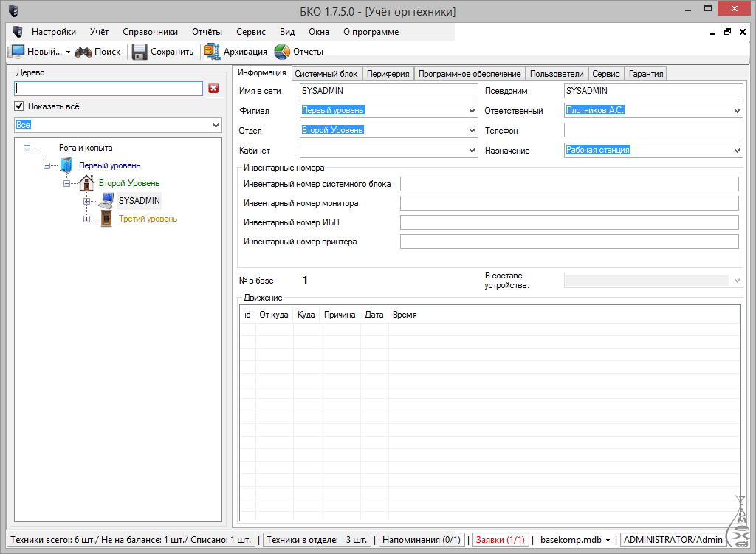756x554 pixels.
Task: Switch to the Программное обеспечение tab
Action: click(x=469, y=74)
